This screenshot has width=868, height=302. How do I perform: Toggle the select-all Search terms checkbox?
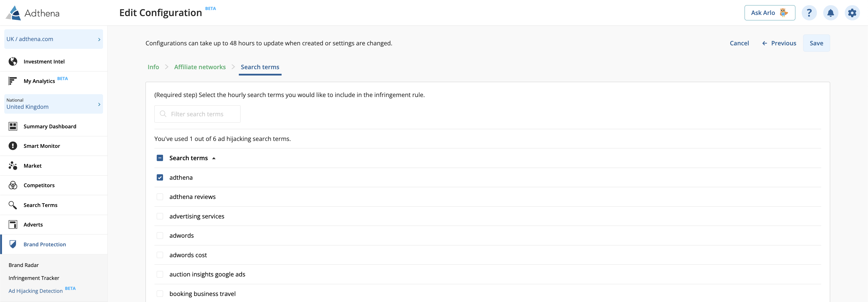(x=160, y=158)
